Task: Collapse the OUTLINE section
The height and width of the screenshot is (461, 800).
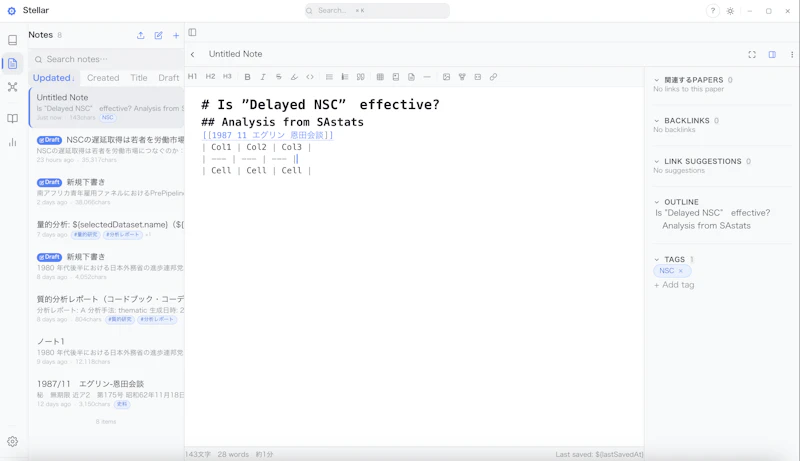Action: click(657, 202)
